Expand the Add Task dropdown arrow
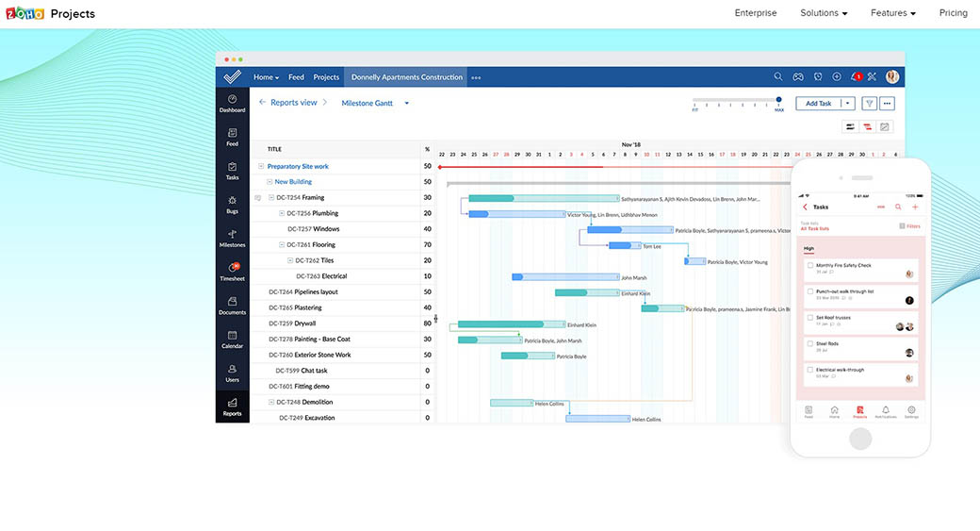Image resolution: width=980 pixels, height=531 pixels. (x=847, y=104)
